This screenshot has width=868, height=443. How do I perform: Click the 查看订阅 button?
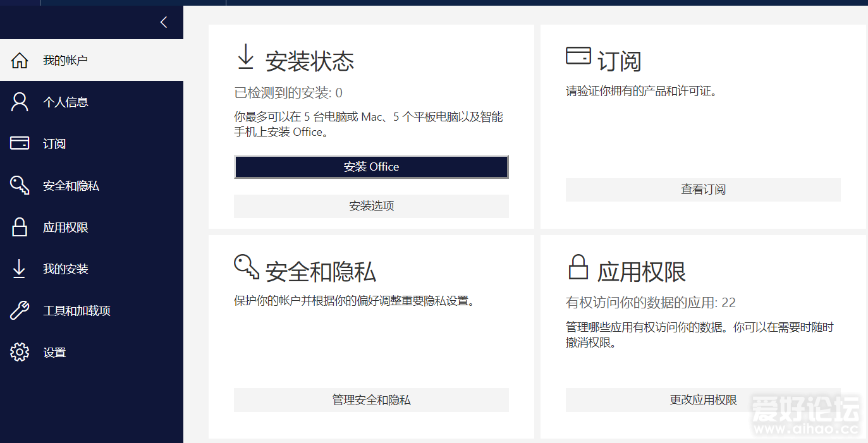703,190
